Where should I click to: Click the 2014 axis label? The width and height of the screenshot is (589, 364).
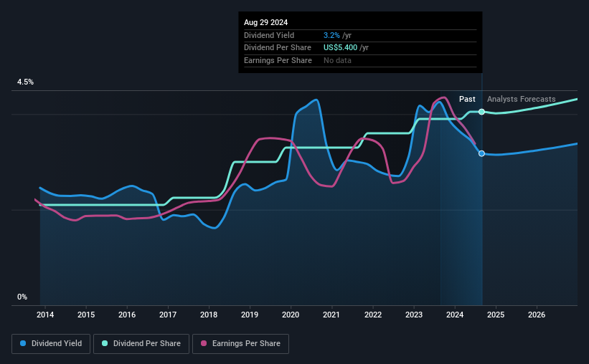[x=45, y=315]
